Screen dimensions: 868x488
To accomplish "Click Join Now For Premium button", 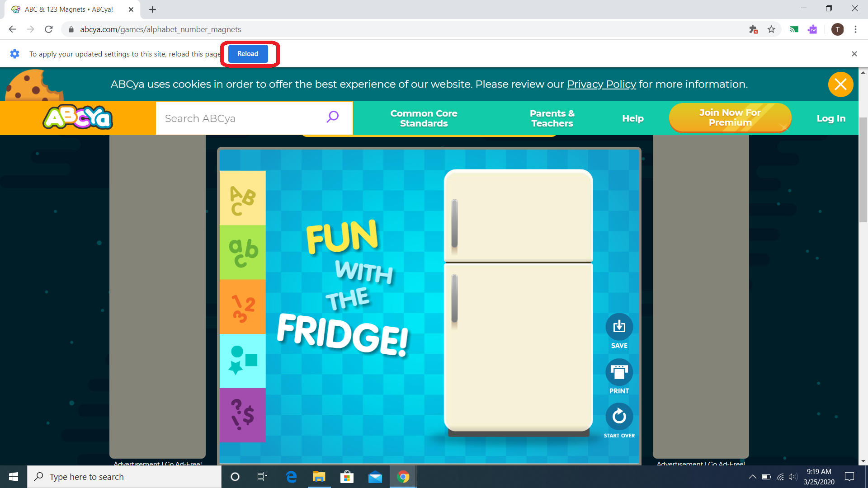I will coord(730,117).
